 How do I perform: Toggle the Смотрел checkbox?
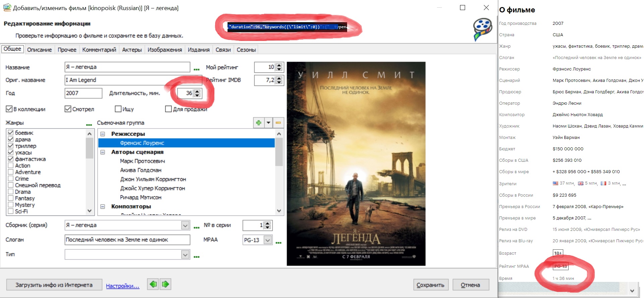pos(68,109)
